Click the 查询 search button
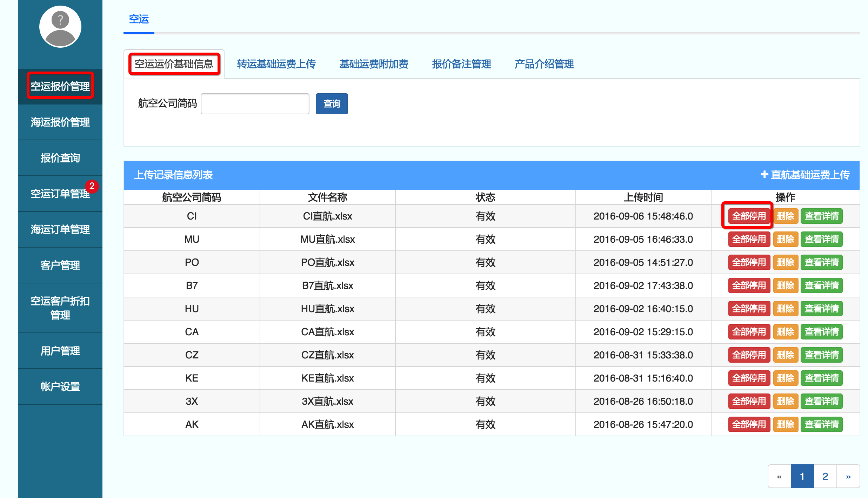The height and width of the screenshot is (498, 868). 332,104
